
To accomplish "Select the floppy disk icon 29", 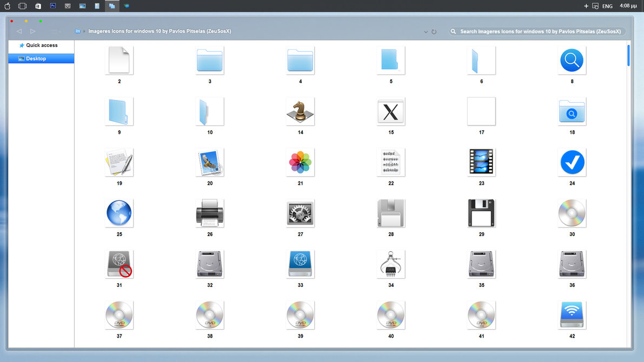I will (x=481, y=213).
